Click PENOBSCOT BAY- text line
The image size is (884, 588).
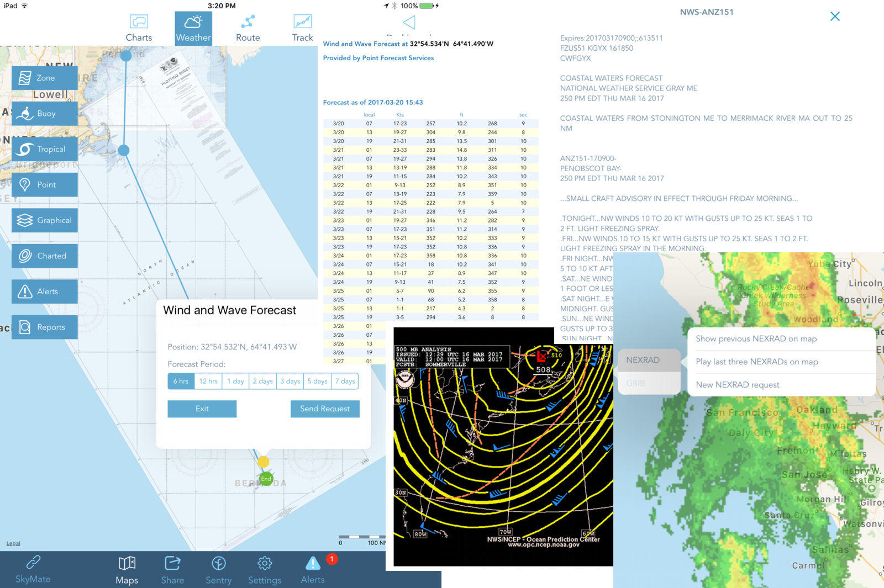591,168
